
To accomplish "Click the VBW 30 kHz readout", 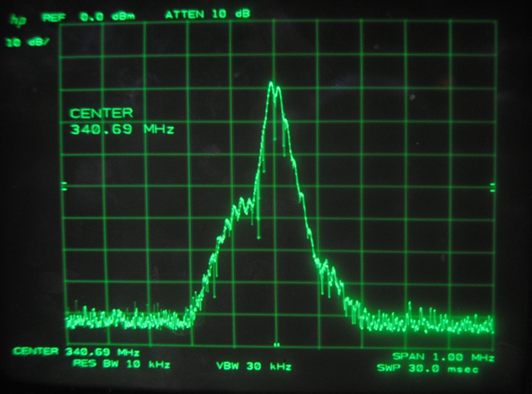I will (254, 366).
